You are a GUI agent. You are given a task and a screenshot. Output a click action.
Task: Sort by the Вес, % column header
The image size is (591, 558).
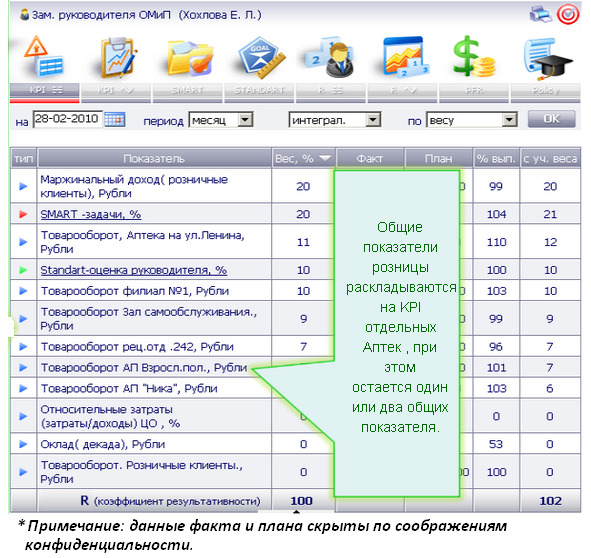[303, 158]
